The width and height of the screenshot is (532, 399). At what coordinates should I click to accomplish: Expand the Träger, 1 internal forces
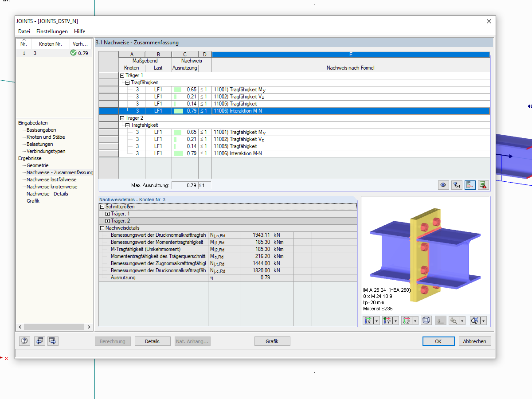pos(107,214)
